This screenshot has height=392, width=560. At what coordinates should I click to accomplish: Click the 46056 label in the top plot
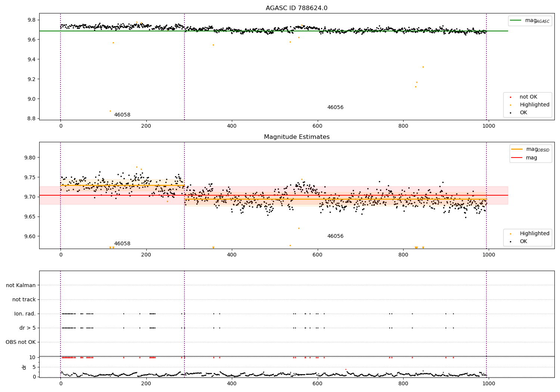[x=335, y=108]
